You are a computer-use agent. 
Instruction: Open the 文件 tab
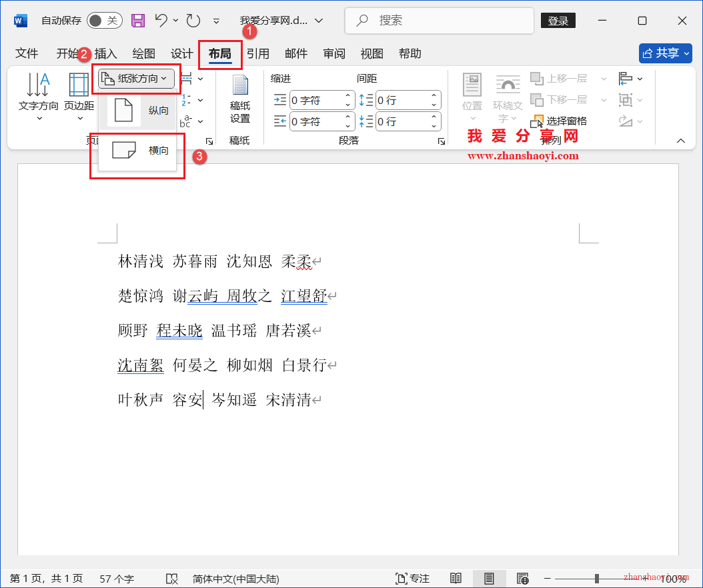click(x=27, y=53)
